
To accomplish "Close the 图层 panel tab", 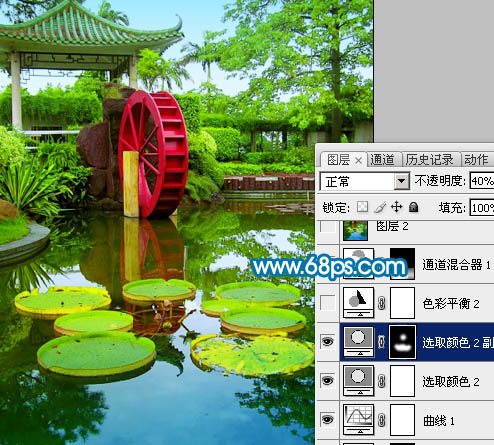I will click(358, 161).
